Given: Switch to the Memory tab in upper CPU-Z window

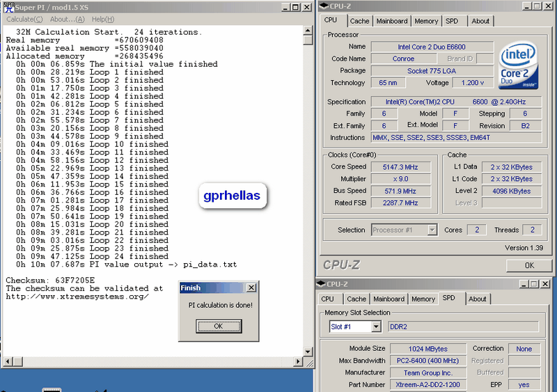Looking at the screenshot, I should click(426, 21).
